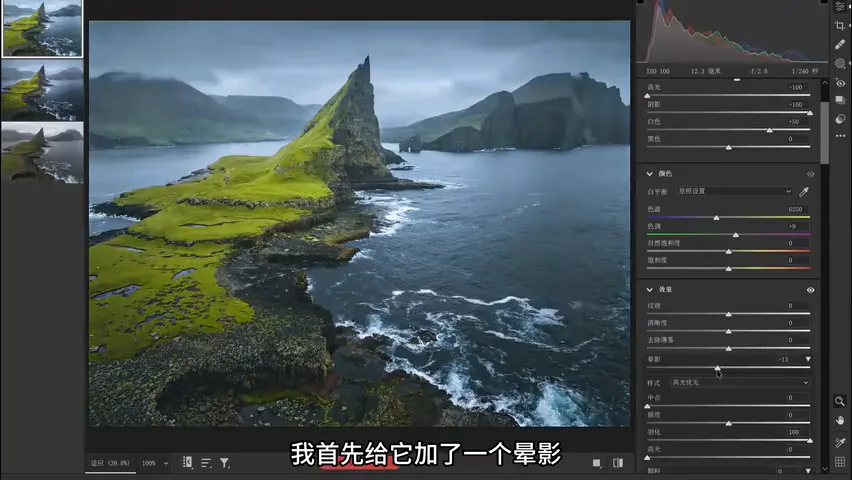Screen dimensions: 852x480
Task: Click the histogram panel resize handle
Action: tap(737, 79)
